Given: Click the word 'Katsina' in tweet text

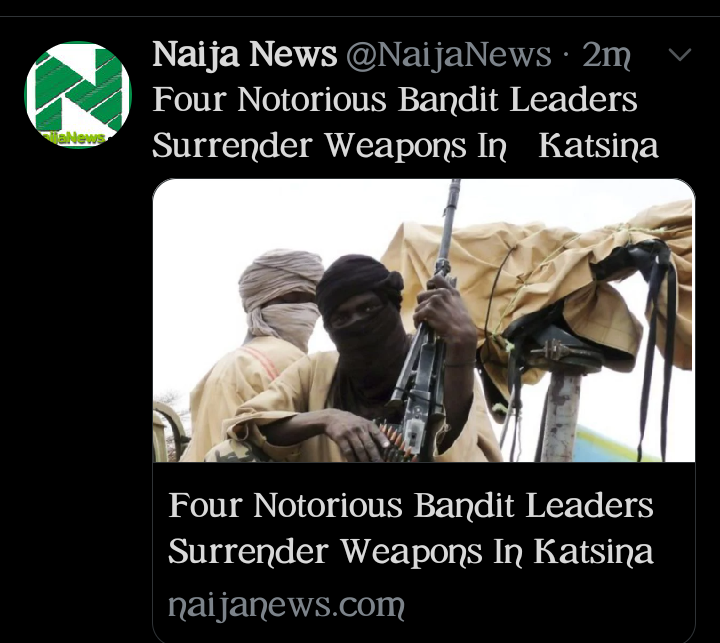Looking at the screenshot, I should click(598, 146).
